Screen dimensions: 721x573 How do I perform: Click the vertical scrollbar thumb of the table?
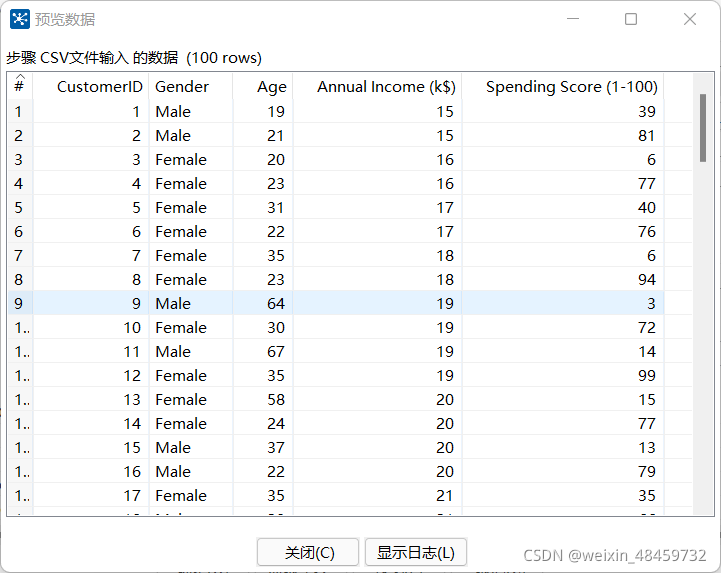click(x=703, y=128)
